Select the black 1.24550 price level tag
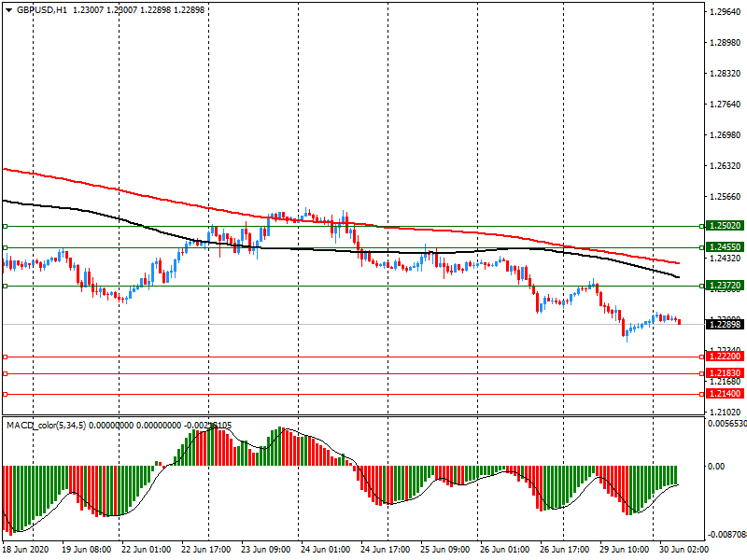Screen dimensions: 747x560 pos(725,247)
